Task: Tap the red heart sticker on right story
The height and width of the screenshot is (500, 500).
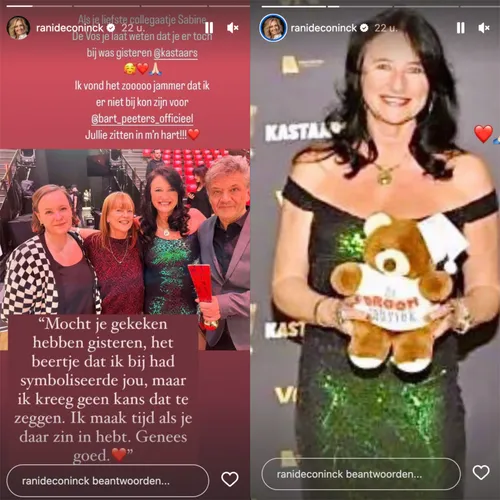Action: [x=483, y=134]
